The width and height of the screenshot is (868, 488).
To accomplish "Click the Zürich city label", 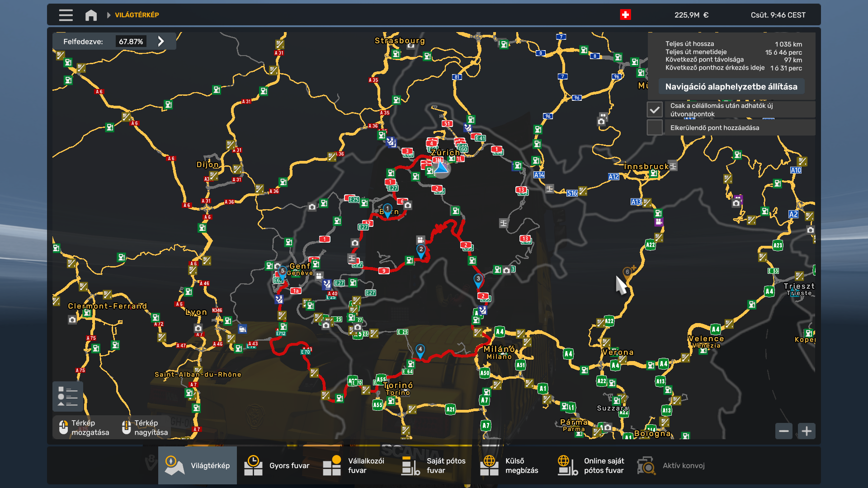I will 445,153.
